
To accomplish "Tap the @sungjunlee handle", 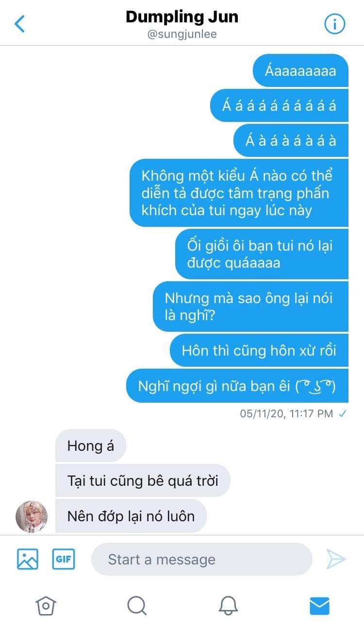I will pos(182,34).
